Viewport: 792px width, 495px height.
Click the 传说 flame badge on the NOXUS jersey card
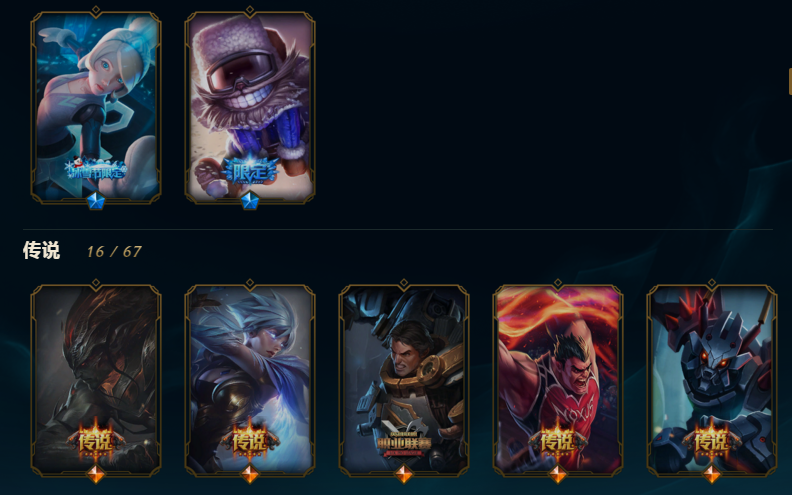tap(558, 440)
